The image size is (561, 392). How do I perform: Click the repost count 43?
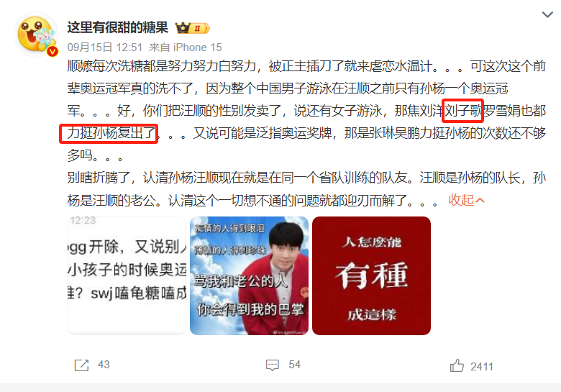[x=104, y=365]
